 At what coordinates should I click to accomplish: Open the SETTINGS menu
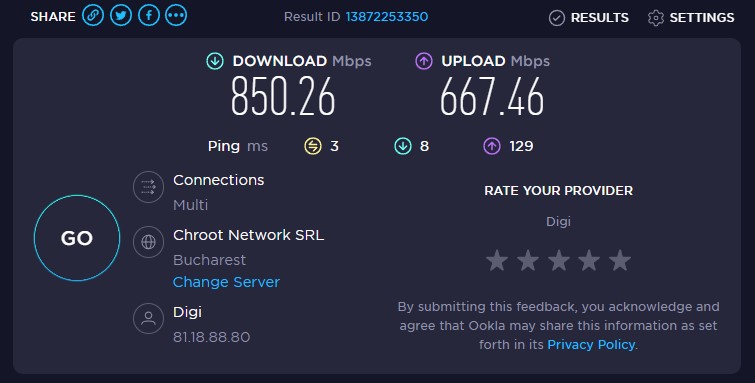click(691, 18)
